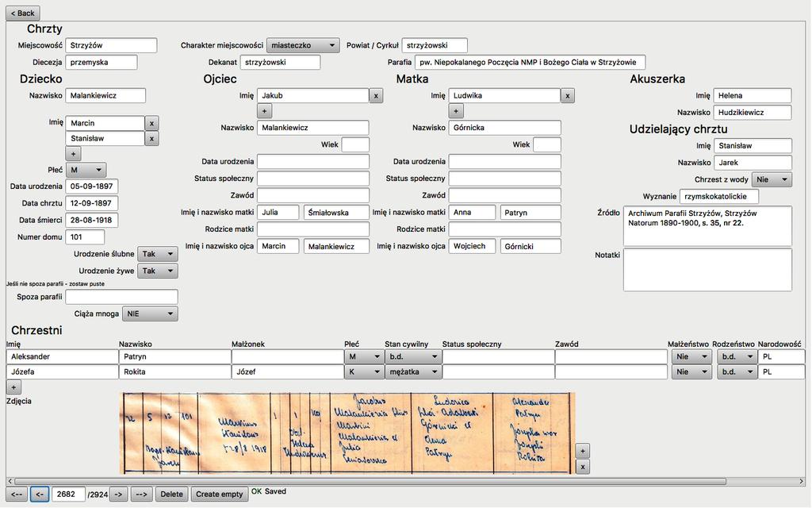
Task: Remove child's second name Stanisław
Action: click(151, 139)
